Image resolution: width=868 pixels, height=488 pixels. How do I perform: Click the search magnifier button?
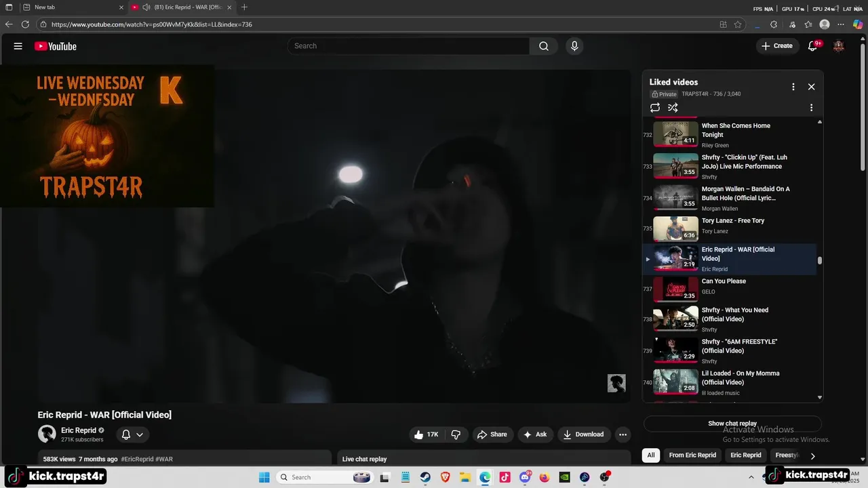point(544,46)
